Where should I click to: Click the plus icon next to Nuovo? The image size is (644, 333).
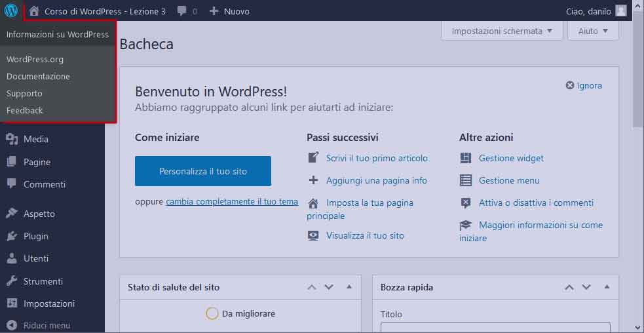pyautogui.click(x=214, y=11)
